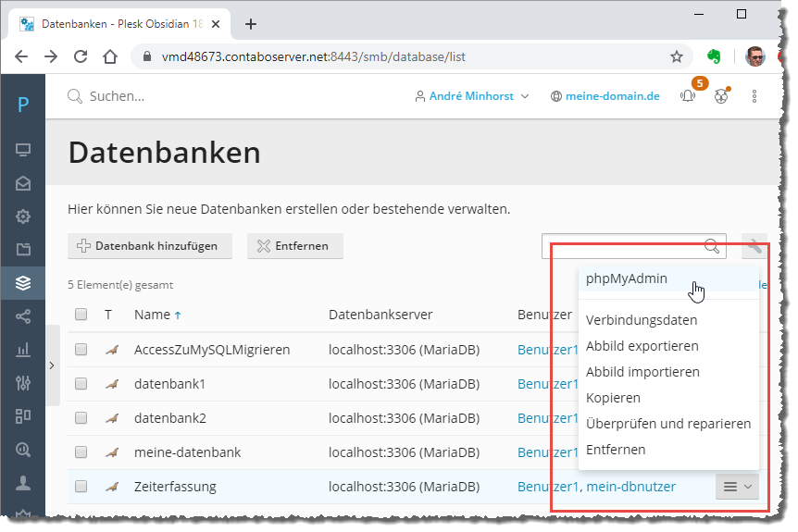Select Abbild exportieren menu entry
798x532 pixels.
[x=642, y=346]
